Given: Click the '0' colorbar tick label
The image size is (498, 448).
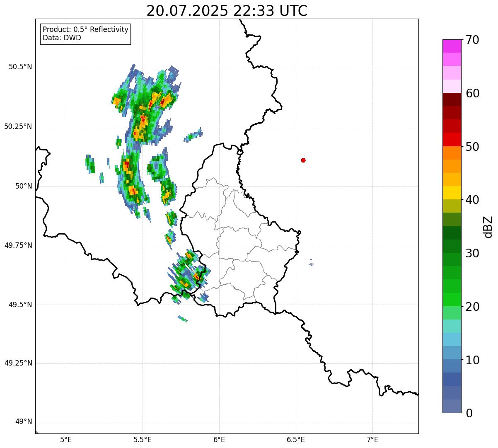Looking at the screenshot, I should pos(469,413).
